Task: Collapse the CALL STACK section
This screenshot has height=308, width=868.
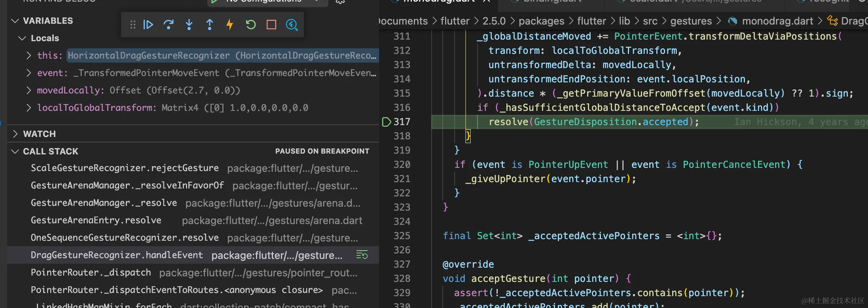Action: pos(15,151)
